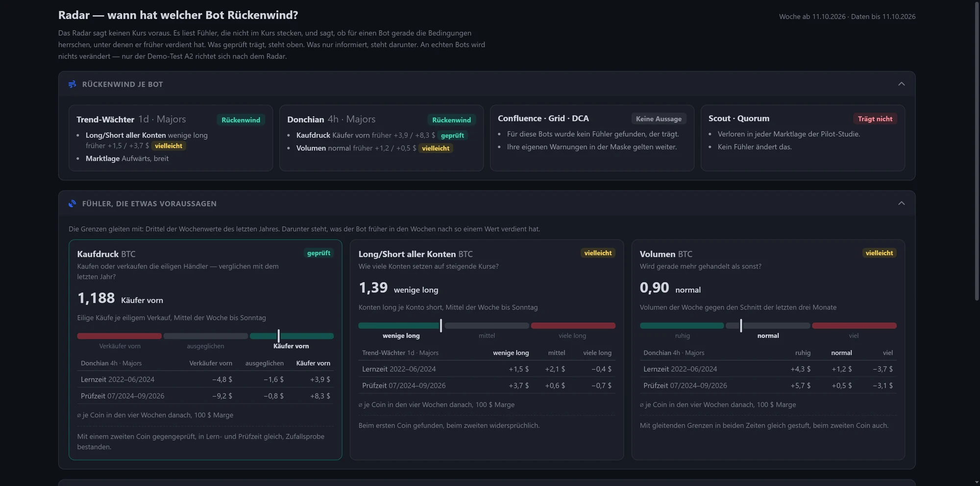The image size is (980, 486).
Task: Click the geprüft tag in Donchian Kaufdruck line
Action: click(x=452, y=135)
